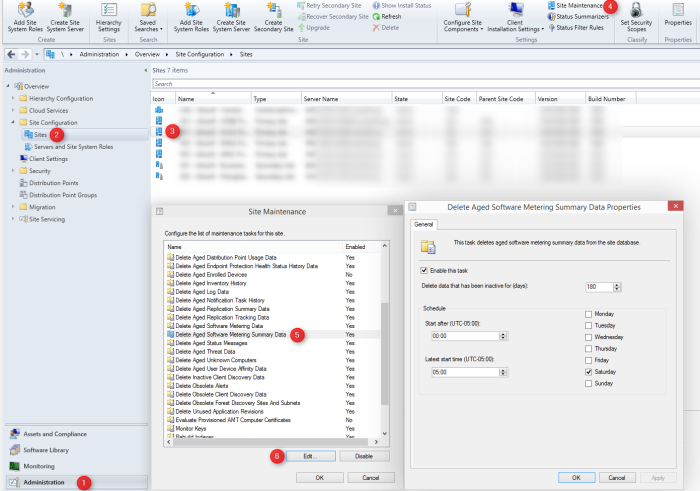Open Status Summarizers
Screen dimensions: 700x491
(578, 17)
